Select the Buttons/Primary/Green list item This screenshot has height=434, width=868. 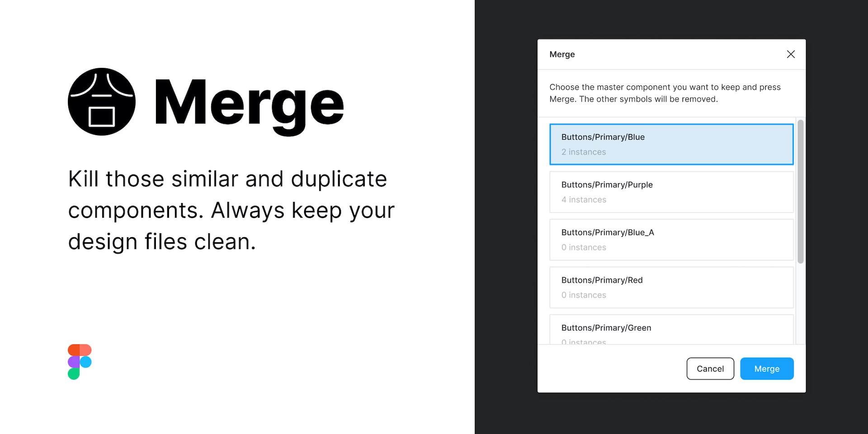point(671,330)
